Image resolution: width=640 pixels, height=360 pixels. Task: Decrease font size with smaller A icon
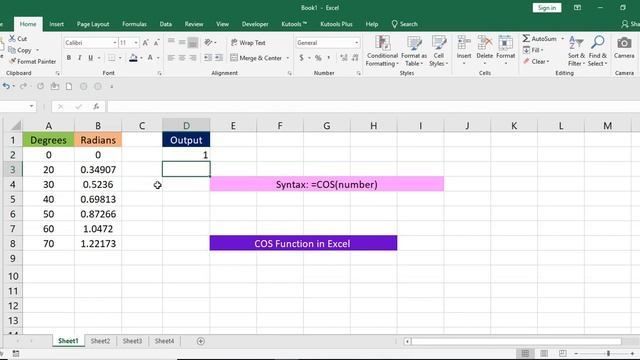point(156,42)
